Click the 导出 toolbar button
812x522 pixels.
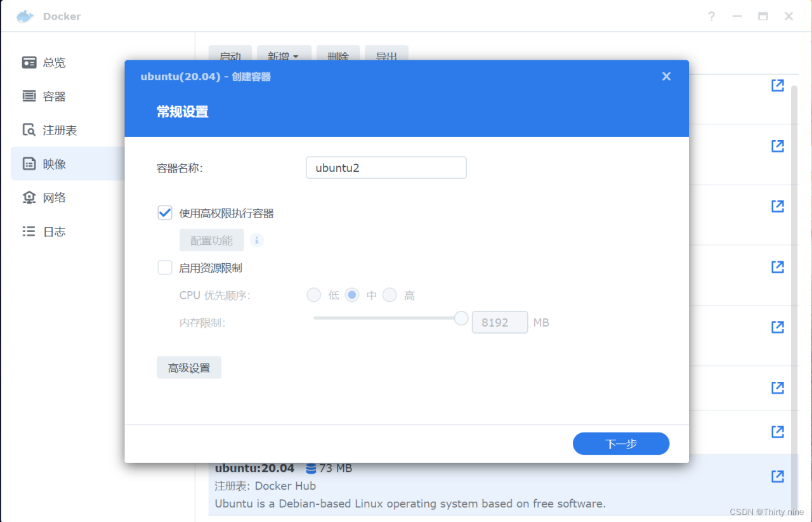coord(386,56)
